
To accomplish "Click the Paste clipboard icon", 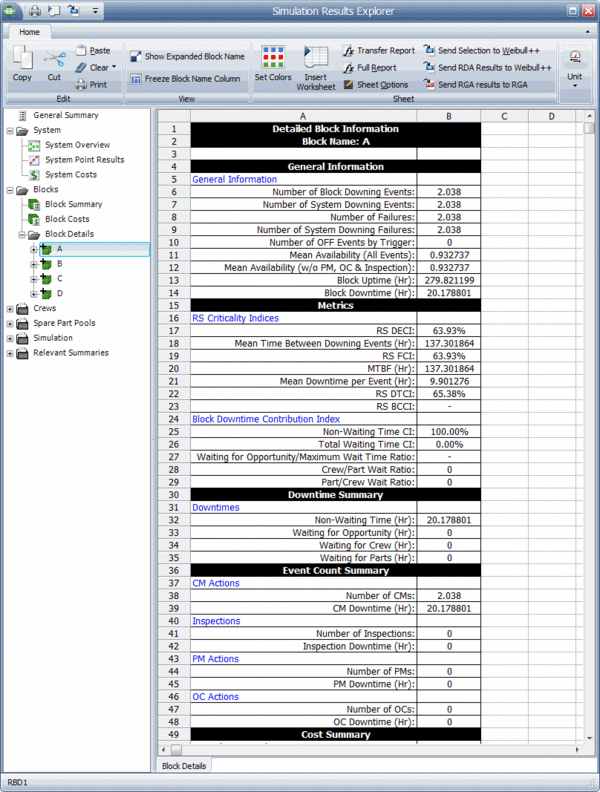I will tap(82, 50).
